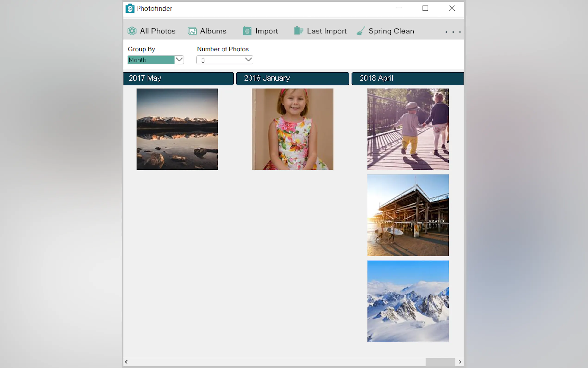
Task: Minimize the Photofinder window
Action: coord(399,8)
